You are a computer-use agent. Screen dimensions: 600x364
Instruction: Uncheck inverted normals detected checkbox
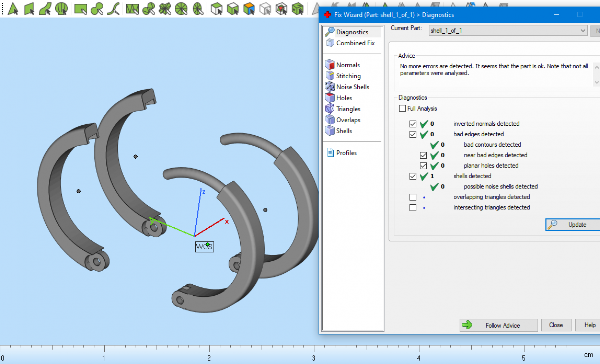[413, 124]
